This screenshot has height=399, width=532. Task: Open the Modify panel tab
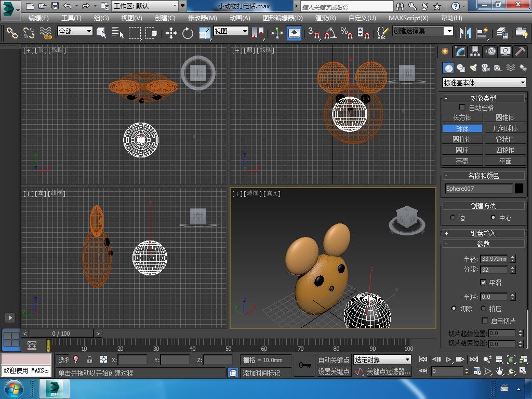(x=460, y=51)
